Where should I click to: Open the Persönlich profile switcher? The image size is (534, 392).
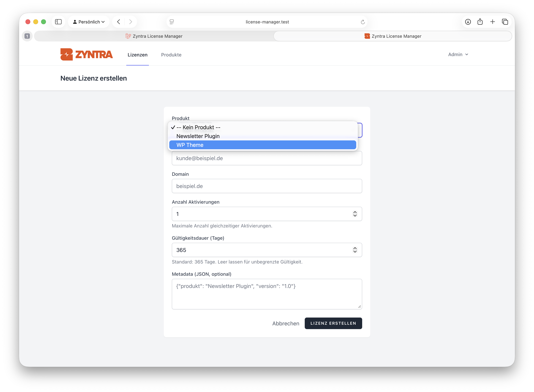point(89,22)
